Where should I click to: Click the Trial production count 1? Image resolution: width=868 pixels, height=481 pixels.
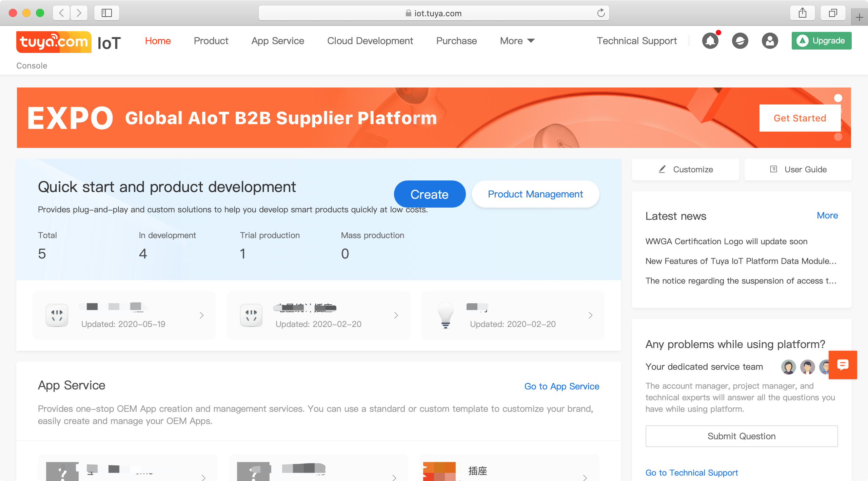click(242, 254)
